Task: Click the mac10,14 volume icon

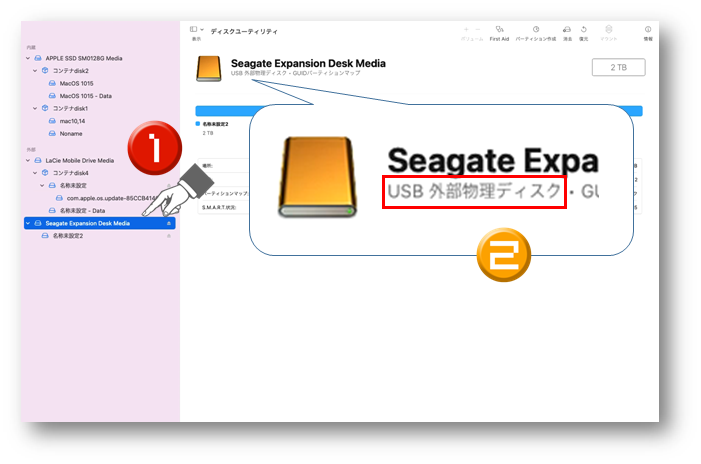Action: (x=52, y=121)
